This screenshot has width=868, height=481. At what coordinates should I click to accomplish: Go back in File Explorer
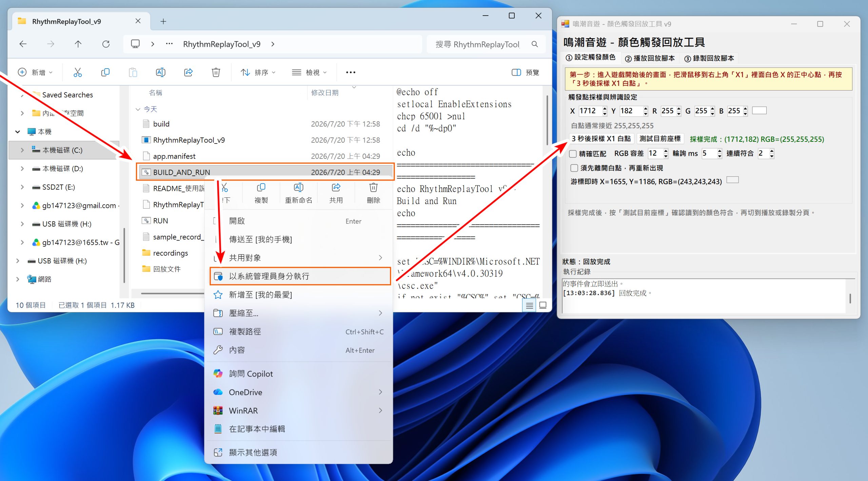[23, 44]
